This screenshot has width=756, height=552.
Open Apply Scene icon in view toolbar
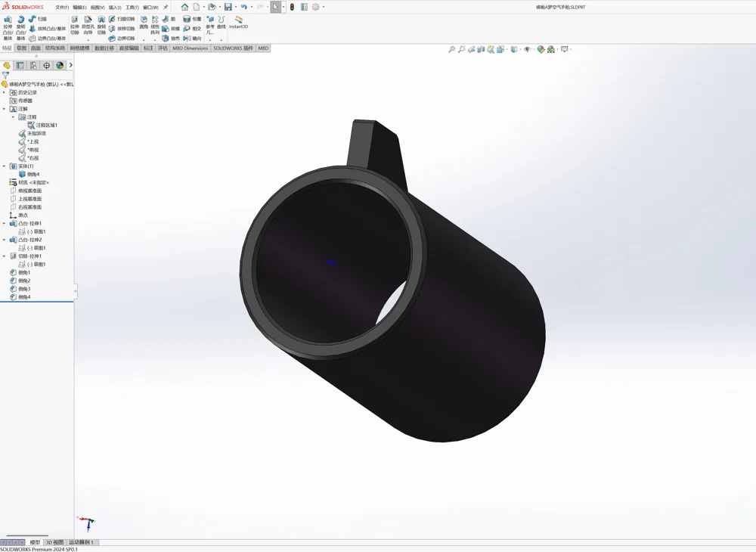[x=551, y=49]
